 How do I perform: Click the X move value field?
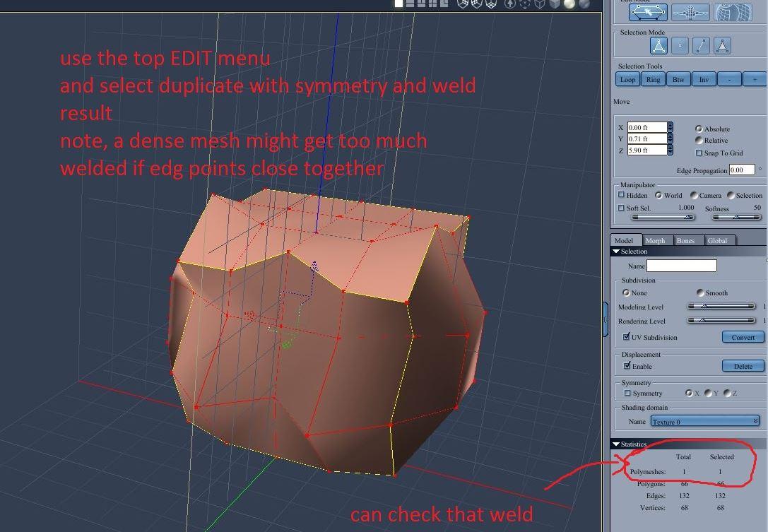point(647,127)
